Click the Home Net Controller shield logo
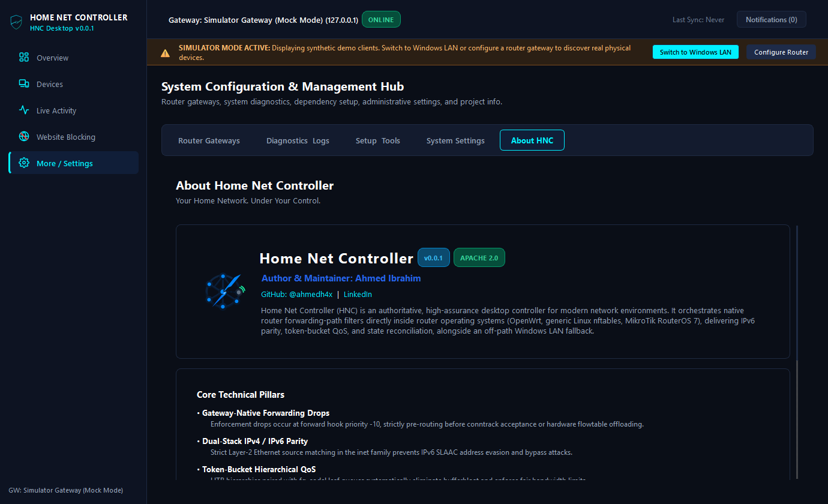The width and height of the screenshot is (828, 504). click(x=16, y=22)
